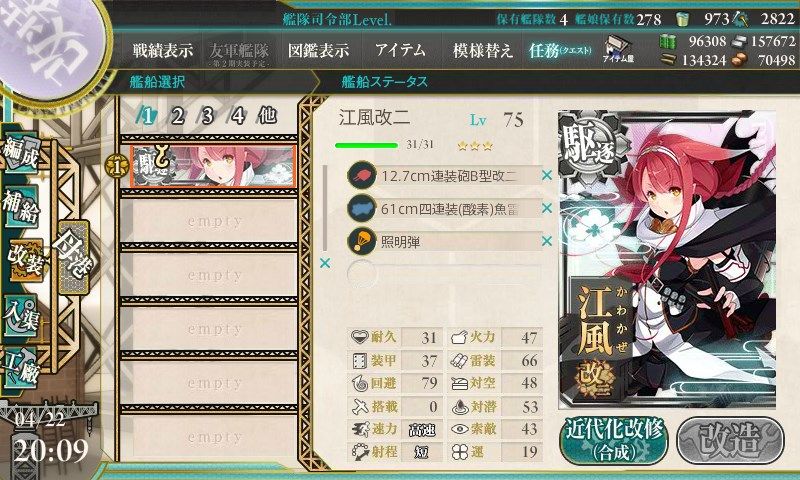
Task: Click the 近代化改修(合成) modernization button
Action: click(x=614, y=441)
